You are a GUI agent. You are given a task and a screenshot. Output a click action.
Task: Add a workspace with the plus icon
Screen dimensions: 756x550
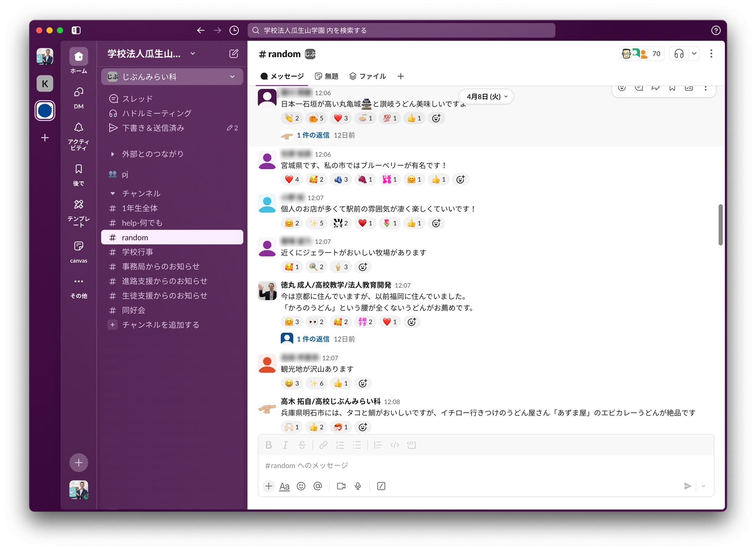click(x=45, y=138)
